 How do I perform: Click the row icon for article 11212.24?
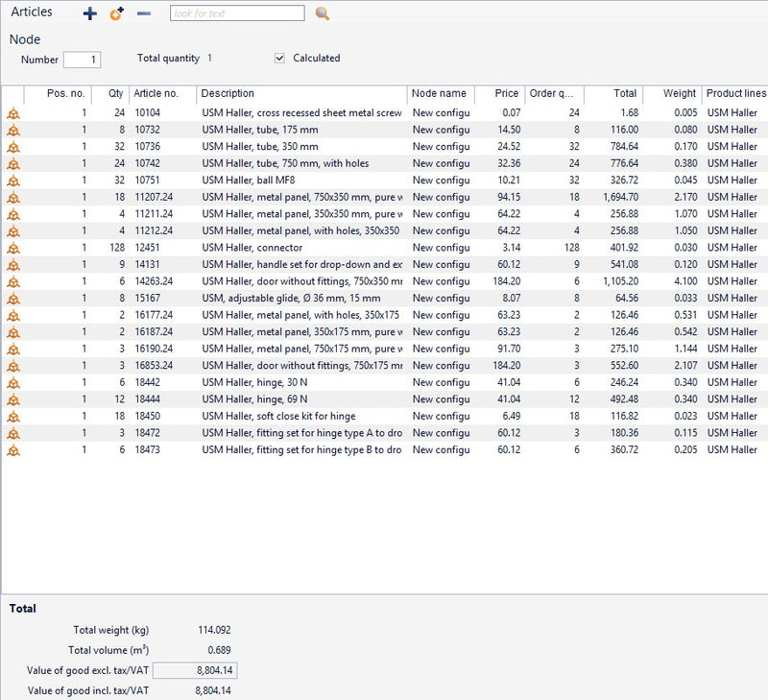13,231
